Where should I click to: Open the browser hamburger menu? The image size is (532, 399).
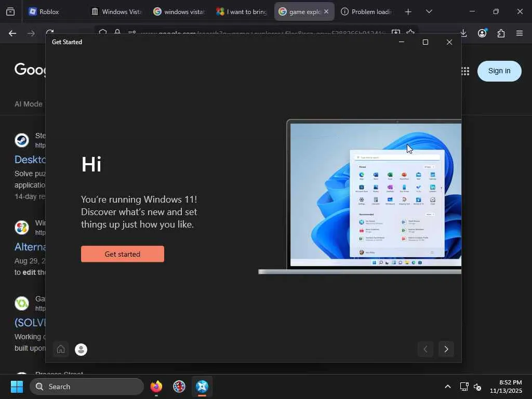click(x=520, y=33)
